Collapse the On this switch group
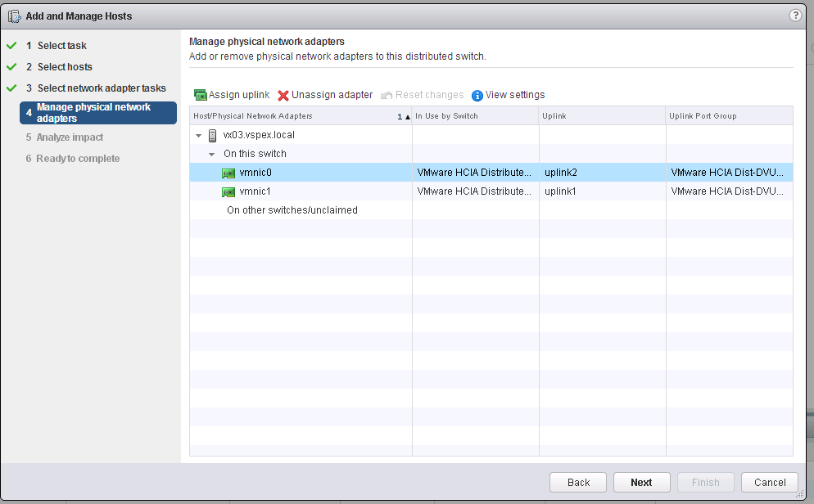This screenshot has width=814, height=504. (211, 154)
